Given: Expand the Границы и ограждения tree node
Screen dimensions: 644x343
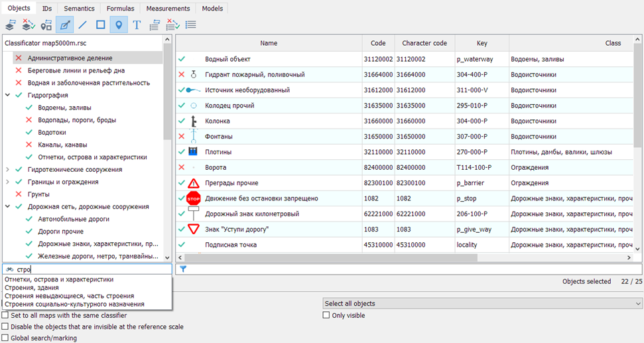Looking at the screenshot, I should click(7, 182).
